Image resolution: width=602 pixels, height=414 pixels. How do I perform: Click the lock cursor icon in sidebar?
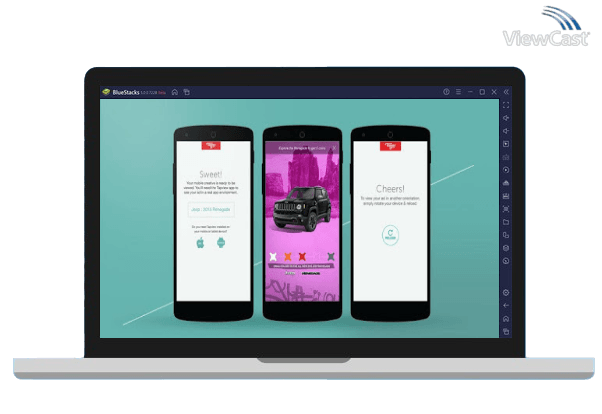tap(506, 144)
